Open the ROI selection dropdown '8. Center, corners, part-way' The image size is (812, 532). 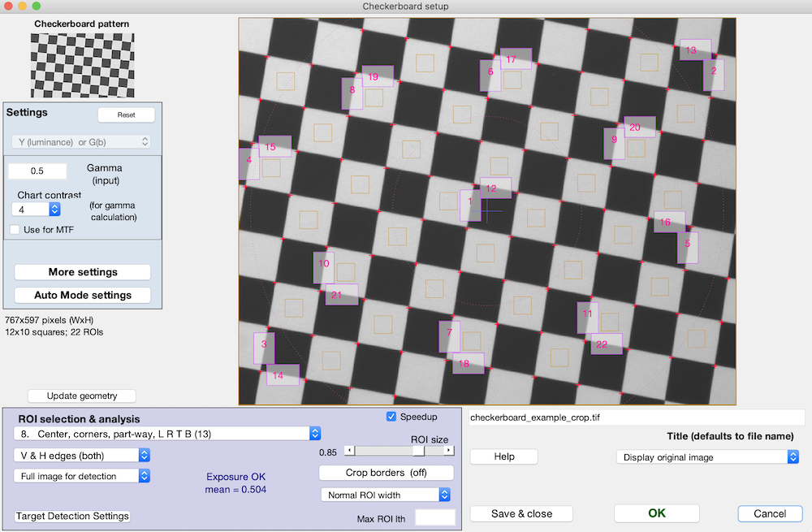pos(166,434)
